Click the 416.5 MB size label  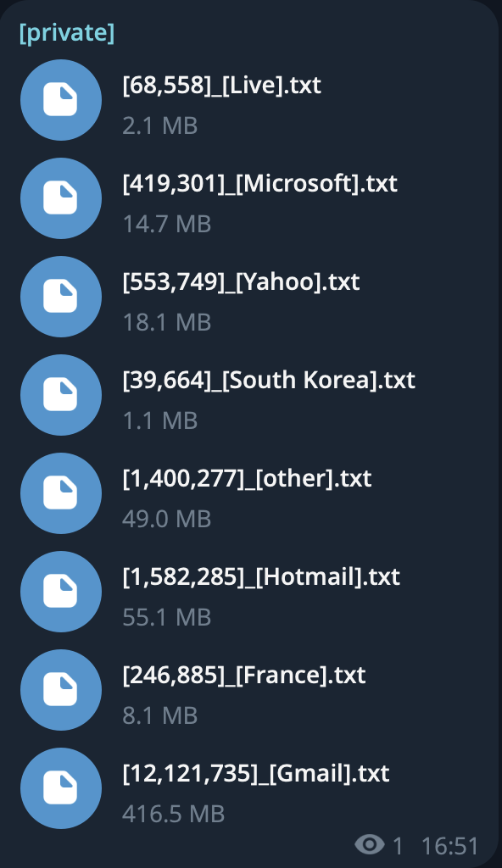174,814
